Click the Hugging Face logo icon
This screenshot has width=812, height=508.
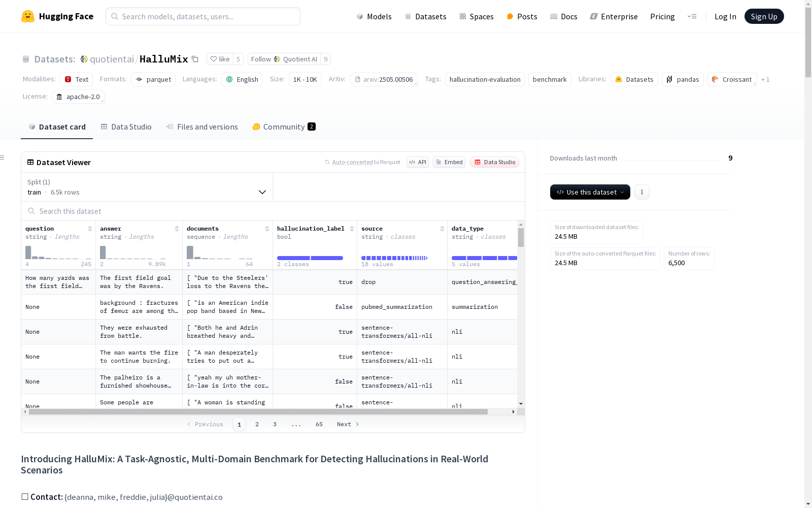click(x=28, y=16)
